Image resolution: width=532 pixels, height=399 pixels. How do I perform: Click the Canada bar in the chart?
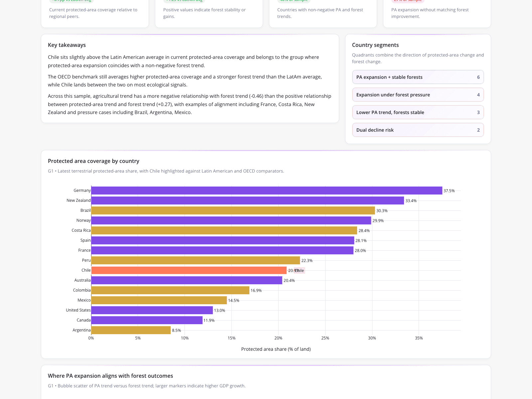pos(147,320)
